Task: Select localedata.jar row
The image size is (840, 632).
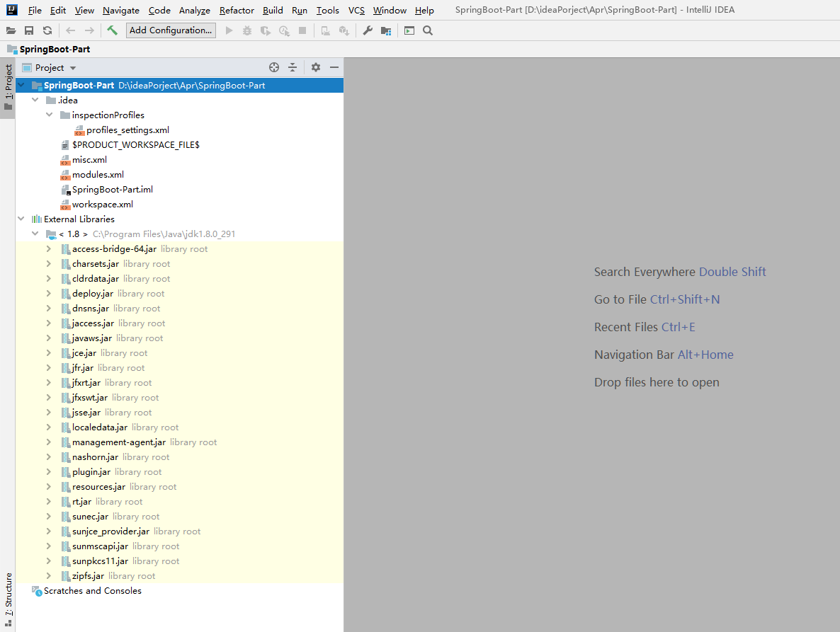Action: [179, 427]
